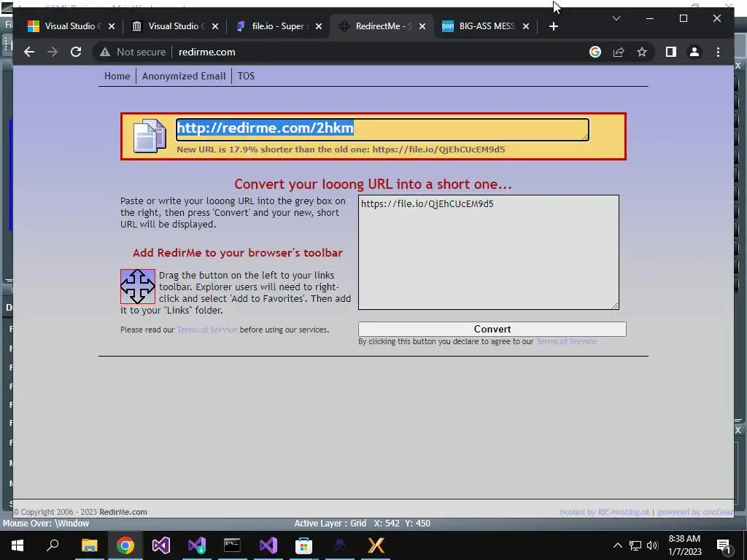The image size is (747, 560).
Task: Click the browser forward arrow
Action: click(53, 52)
